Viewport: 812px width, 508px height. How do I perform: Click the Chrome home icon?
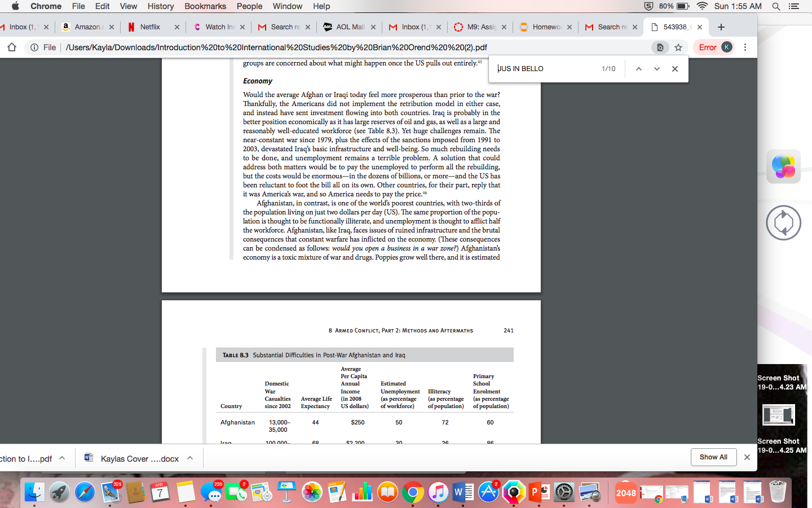pyautogui.click(x=12, y=47)
